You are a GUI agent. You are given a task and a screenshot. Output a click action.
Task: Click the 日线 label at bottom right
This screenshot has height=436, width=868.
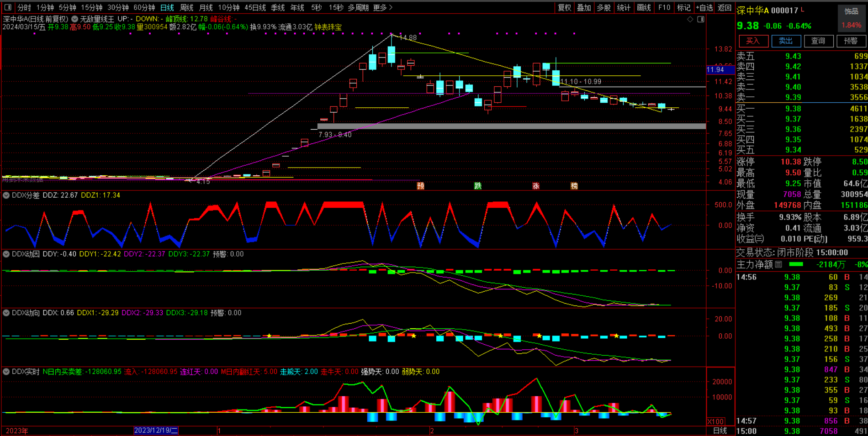tap(720, 431)
